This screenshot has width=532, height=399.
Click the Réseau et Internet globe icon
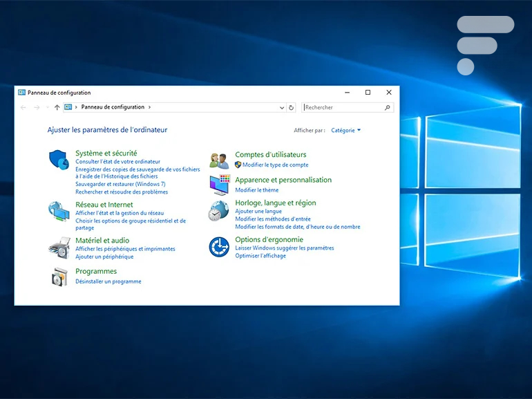point(59,211)
